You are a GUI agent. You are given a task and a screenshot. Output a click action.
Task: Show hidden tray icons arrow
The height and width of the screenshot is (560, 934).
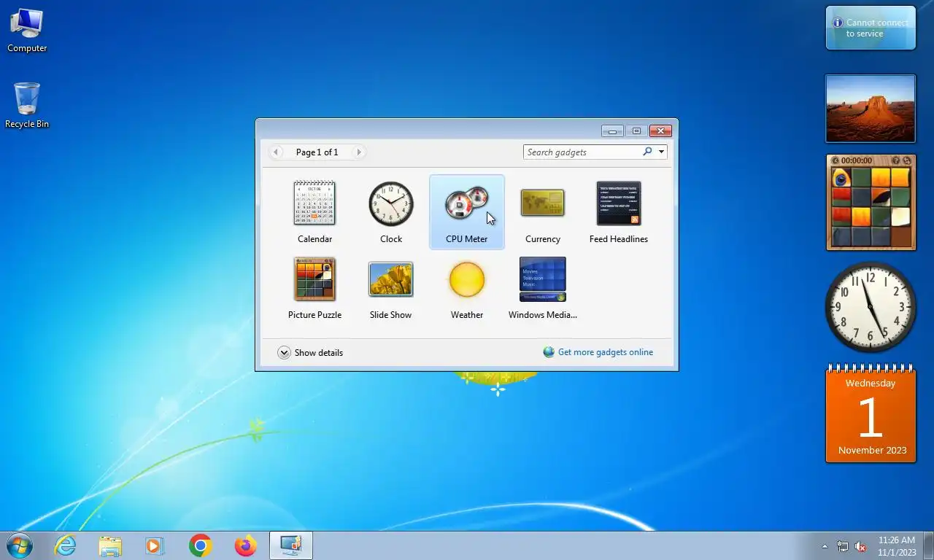pos(825,546)
